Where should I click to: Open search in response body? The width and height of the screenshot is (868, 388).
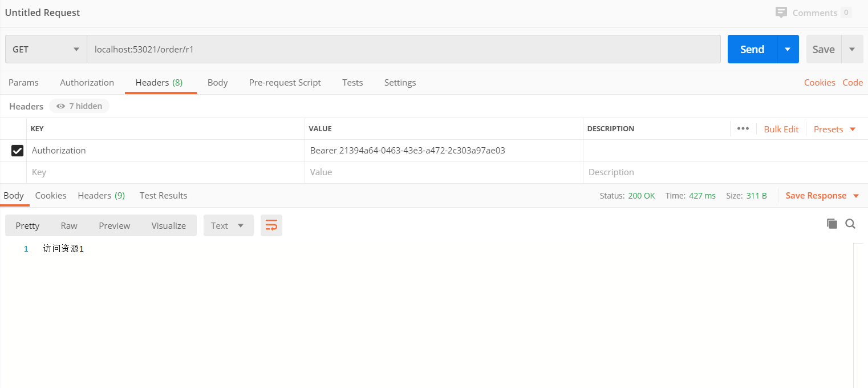850,224
